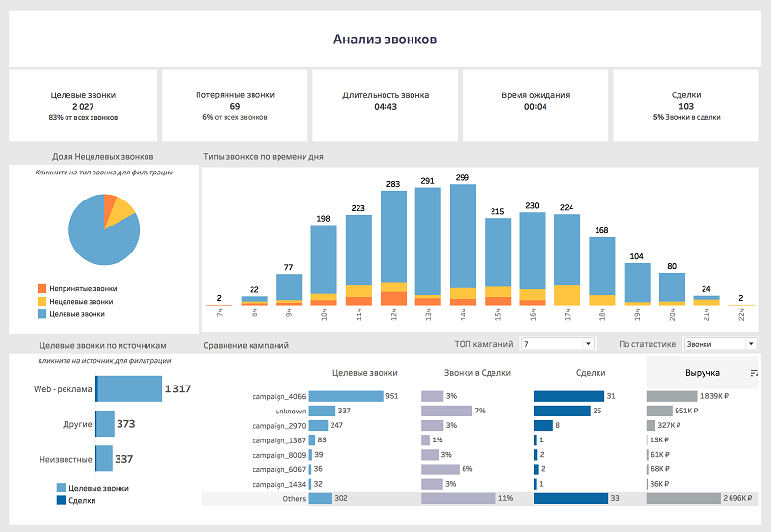Filter by the Другие source bar

[105, 424]
